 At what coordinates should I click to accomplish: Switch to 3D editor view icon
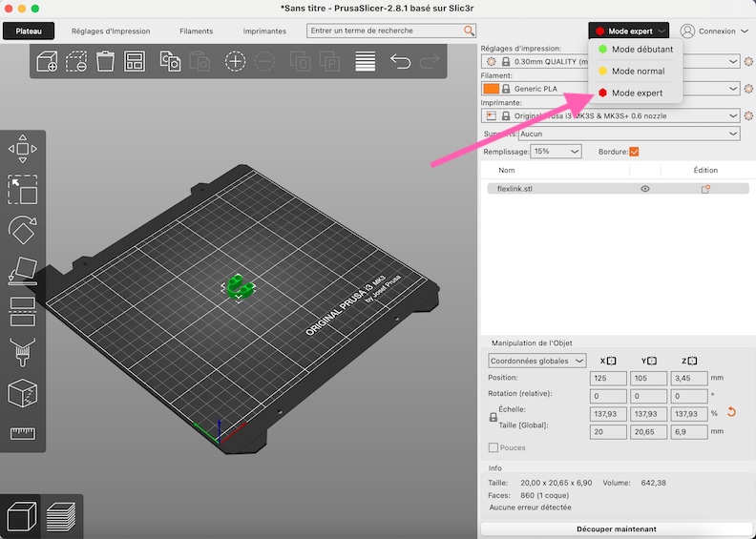[x=20, y=516]
